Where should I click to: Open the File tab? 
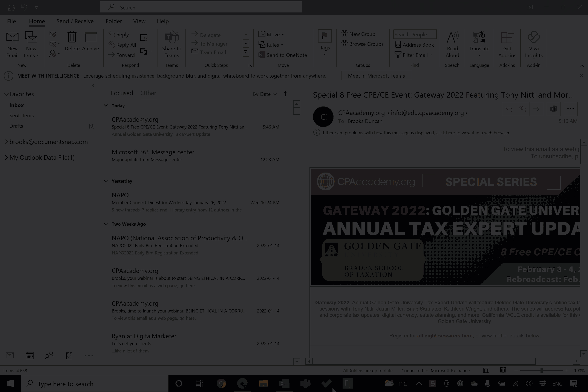point(12,21)
